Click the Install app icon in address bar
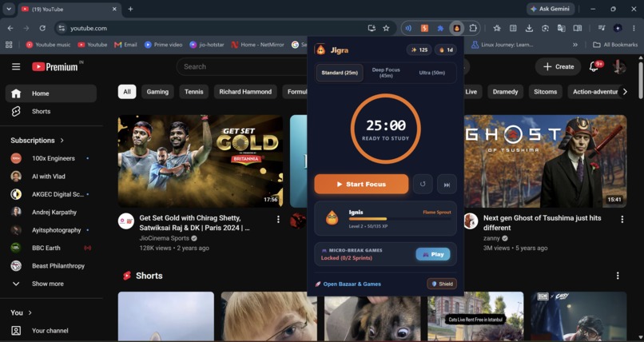Screen dimensions: 644x342 (372, 28)
